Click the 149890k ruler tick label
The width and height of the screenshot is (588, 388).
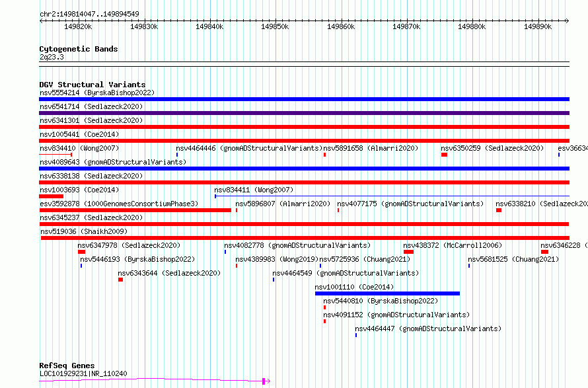[538, 26]
